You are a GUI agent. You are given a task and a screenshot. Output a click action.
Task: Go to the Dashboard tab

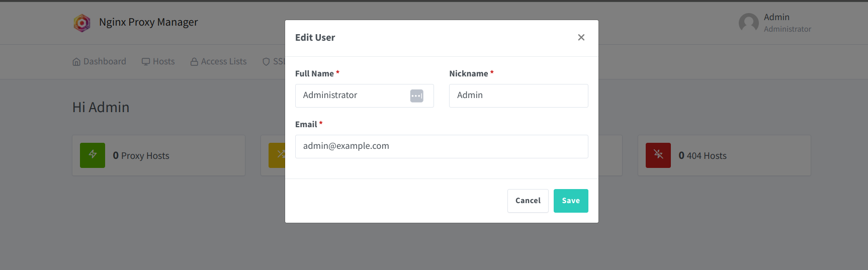99,61
